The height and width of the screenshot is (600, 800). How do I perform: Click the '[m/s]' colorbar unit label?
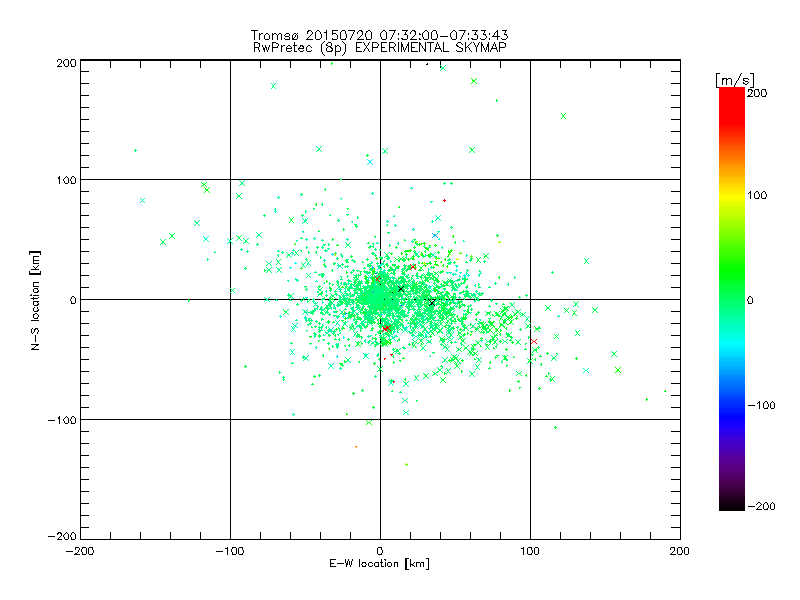(735, 80)
